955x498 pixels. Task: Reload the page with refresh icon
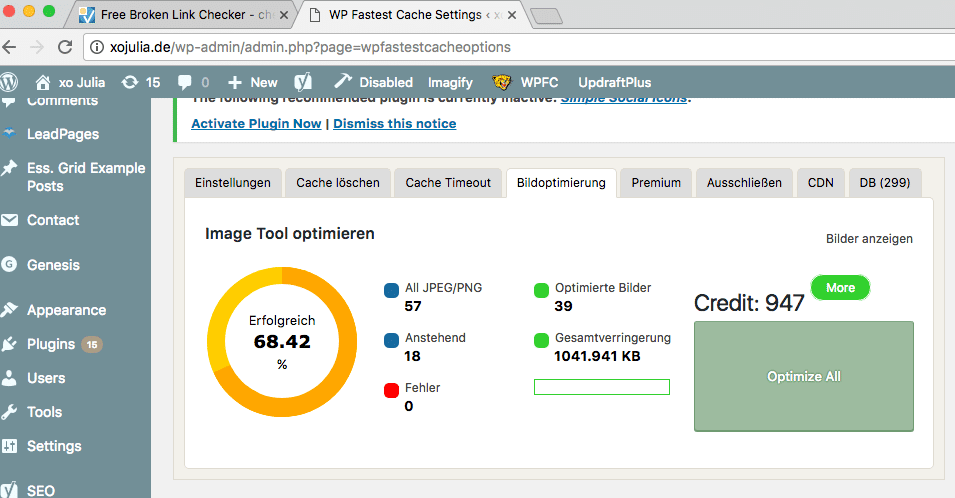[65, 47]
